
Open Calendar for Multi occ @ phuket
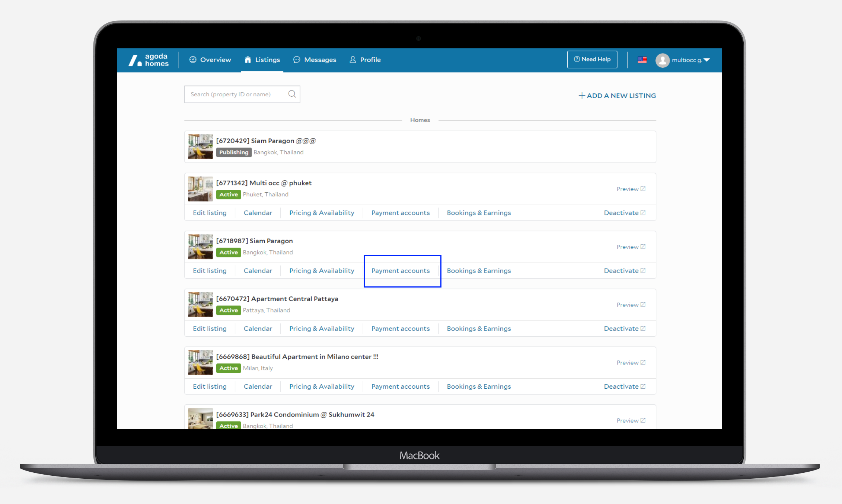point(258,213)
